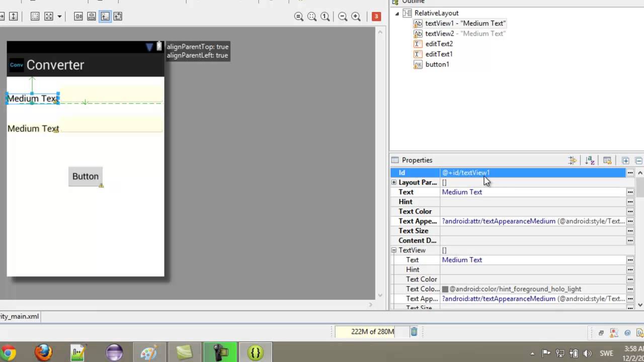This screenshot has height=362, width=644.
Task: Reset canvas zoom to 100%
Action: (x=325, y=17)
